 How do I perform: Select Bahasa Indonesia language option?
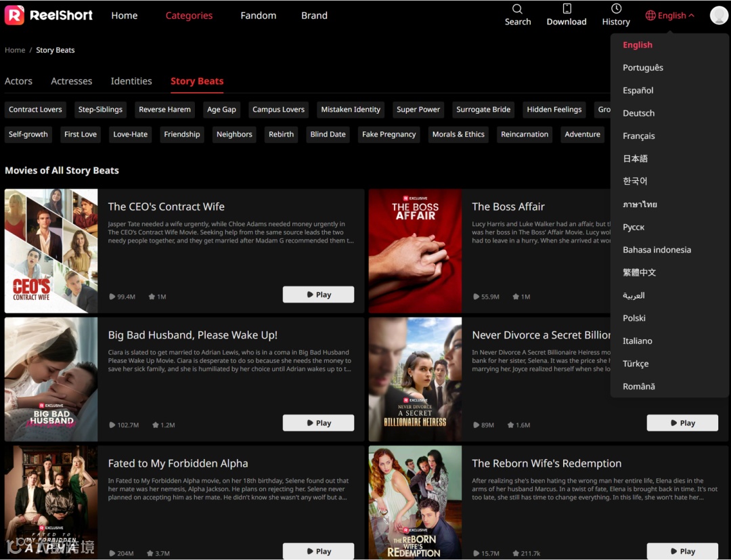pyautogui.click(x=657, y=250)
